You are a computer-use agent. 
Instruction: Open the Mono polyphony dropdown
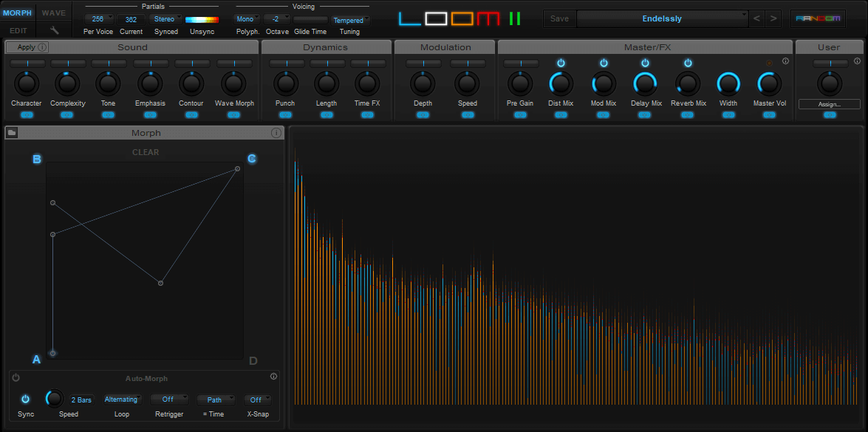point(246,19)
